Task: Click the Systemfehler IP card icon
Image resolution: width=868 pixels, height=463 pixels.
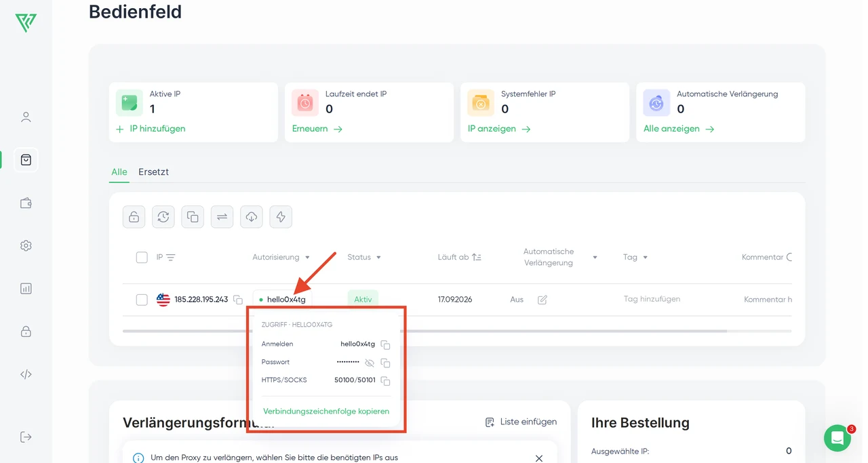Action: (x=481, y=103)
